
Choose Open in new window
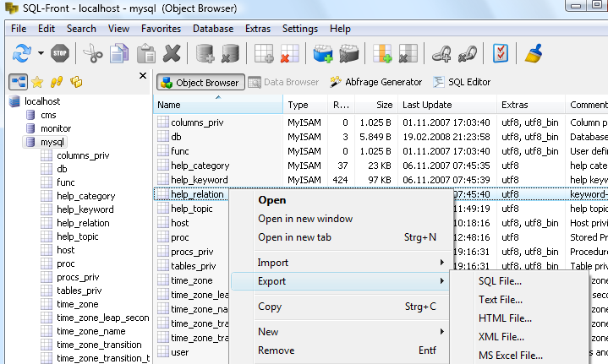coord(305,219)
